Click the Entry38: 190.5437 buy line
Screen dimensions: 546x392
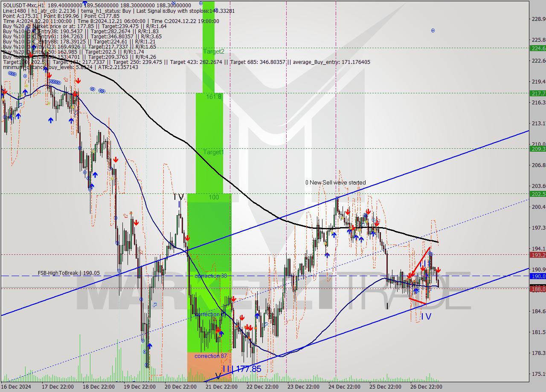(81, 31)
